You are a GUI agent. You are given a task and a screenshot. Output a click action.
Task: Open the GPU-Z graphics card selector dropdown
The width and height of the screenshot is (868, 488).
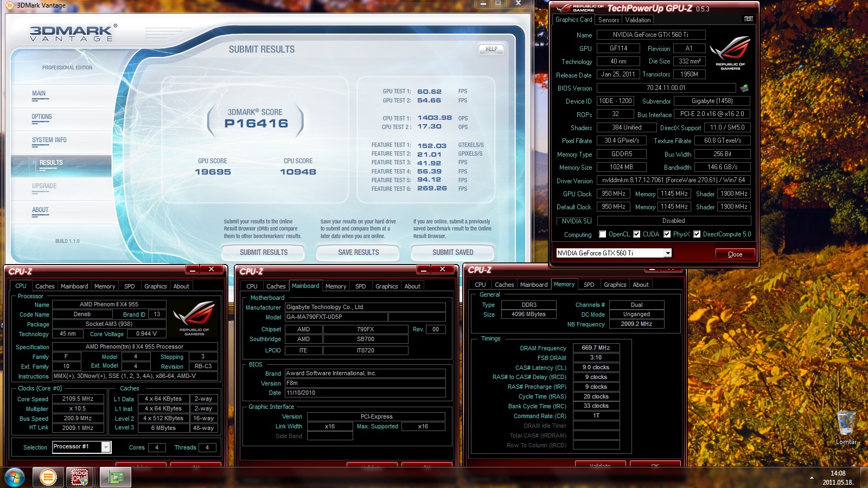pos(668,253)
